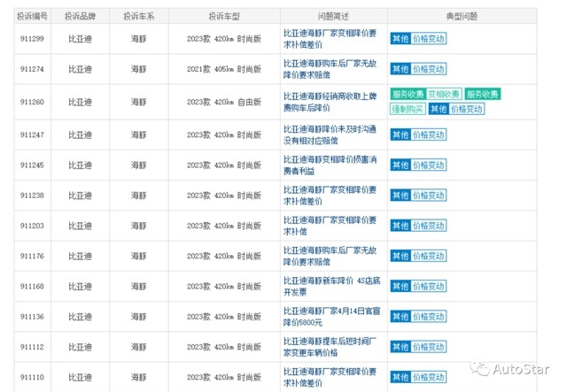Click 海豚 series cell in row 911203
Image resolution: width=567 pixels, height=392 pixels.
139,226
